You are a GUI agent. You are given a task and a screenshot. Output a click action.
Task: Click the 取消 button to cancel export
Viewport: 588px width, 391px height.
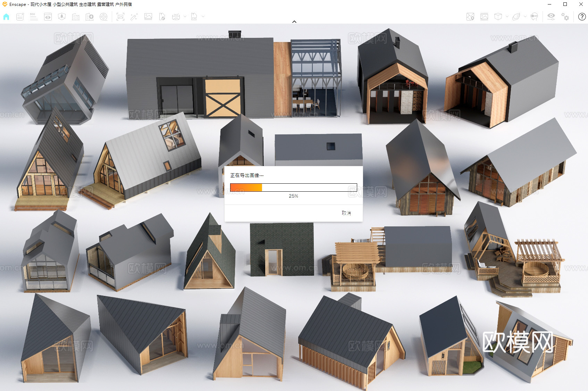coord(346,213)
